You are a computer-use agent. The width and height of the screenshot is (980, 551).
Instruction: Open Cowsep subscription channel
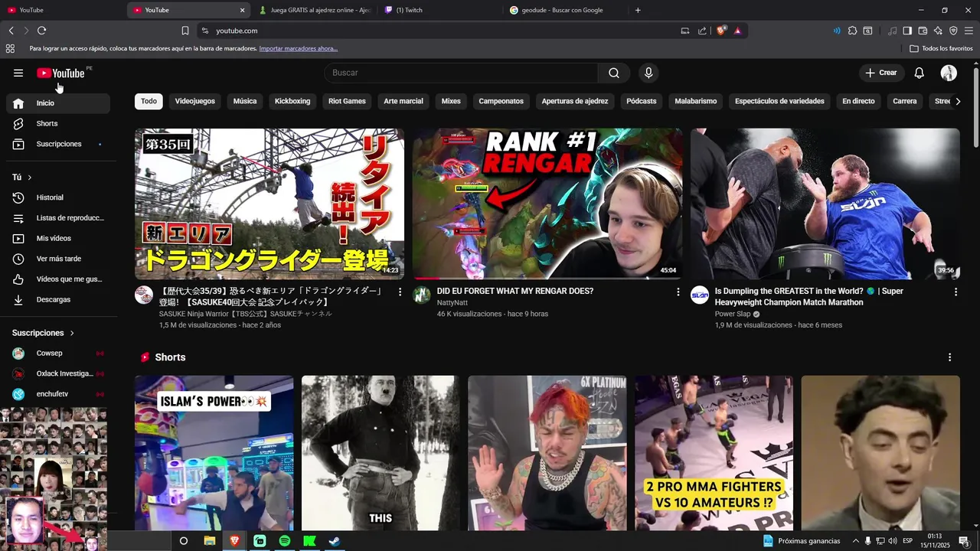pyautogui.click(x=58, y=354)
